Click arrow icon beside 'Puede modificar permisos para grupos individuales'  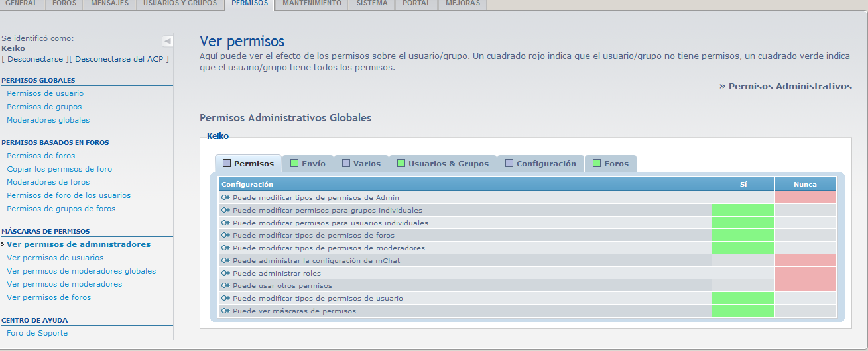click(x=225, y=211)
